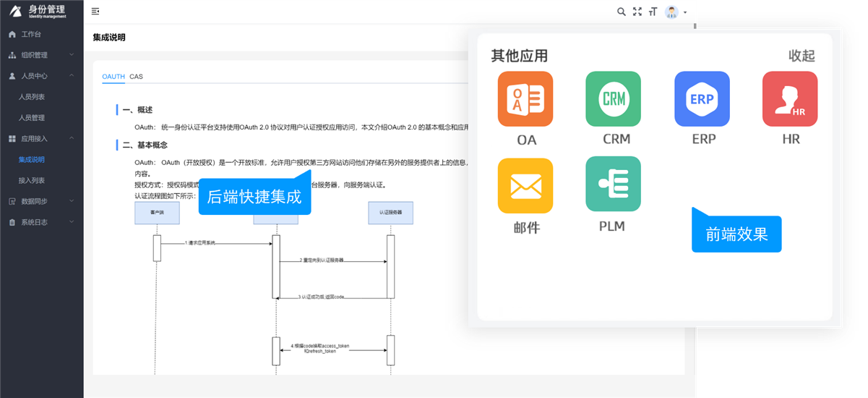The image size is (868, 398).
Task: Open the 工作台 workbench menu item
Action: point(42,34)
